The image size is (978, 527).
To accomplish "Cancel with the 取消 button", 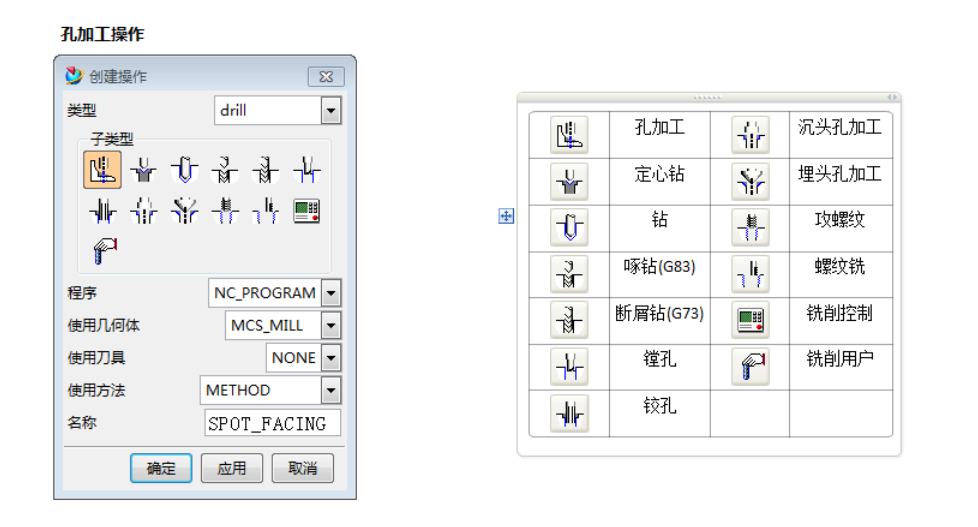I will point(303,468).
